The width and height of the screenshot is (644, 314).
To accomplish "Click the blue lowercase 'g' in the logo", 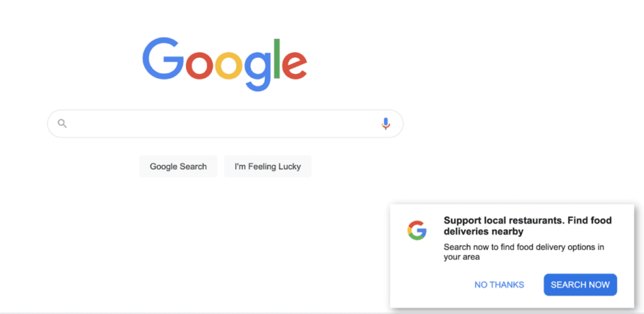I will [258, 71].
